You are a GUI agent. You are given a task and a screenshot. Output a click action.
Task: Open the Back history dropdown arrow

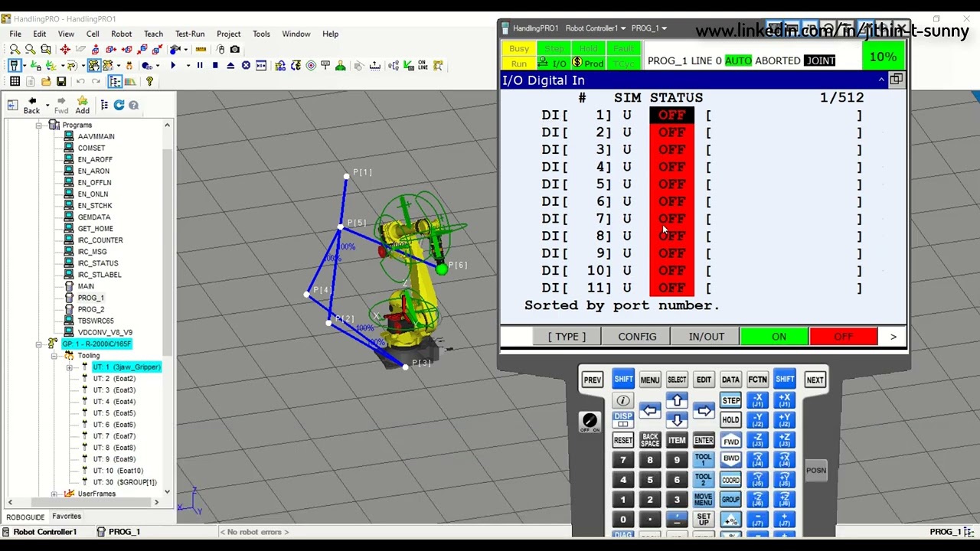point(47,105)
